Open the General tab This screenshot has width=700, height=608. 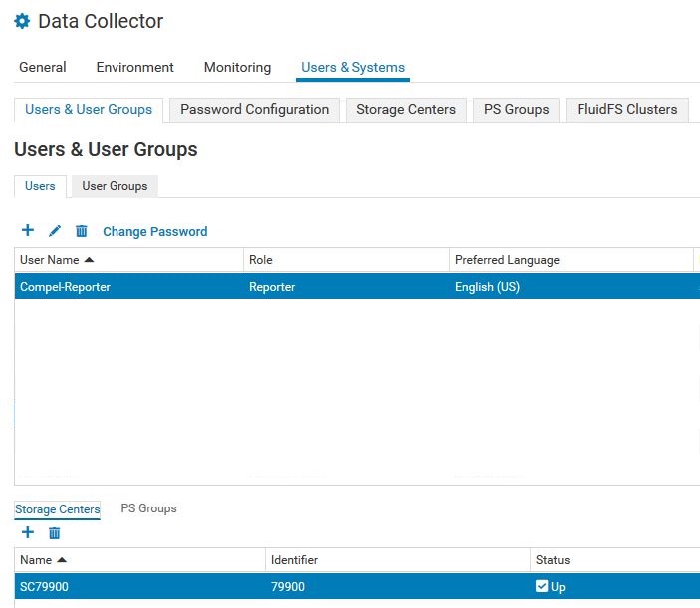[x=43, y=68]
